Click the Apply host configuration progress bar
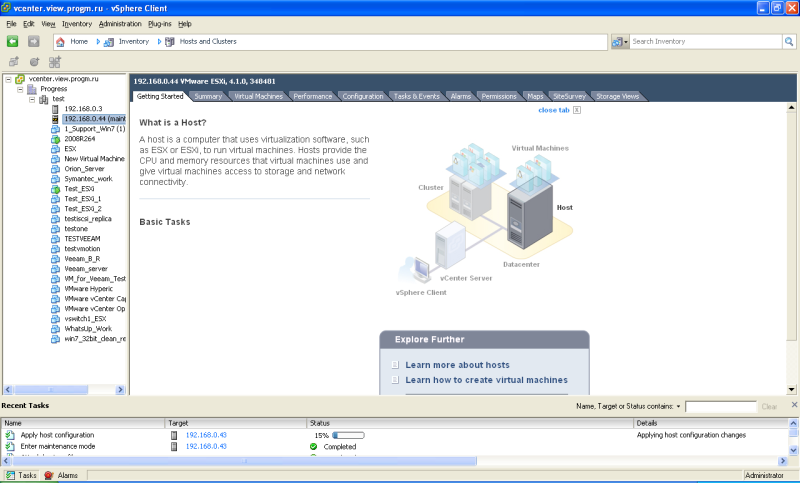Viewport: 800px width, 483px height. pyautogui.click(x=348, y=436)
